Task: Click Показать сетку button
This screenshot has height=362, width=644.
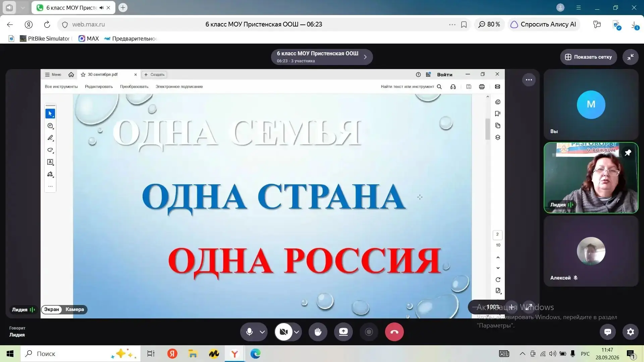Action: (588, 57)
